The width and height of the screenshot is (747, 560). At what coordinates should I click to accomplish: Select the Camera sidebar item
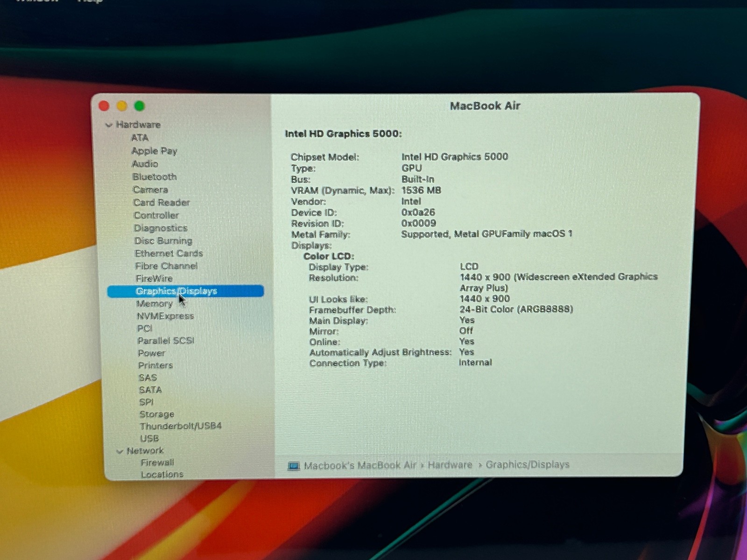pyautogui.click(x=150, y=189)
